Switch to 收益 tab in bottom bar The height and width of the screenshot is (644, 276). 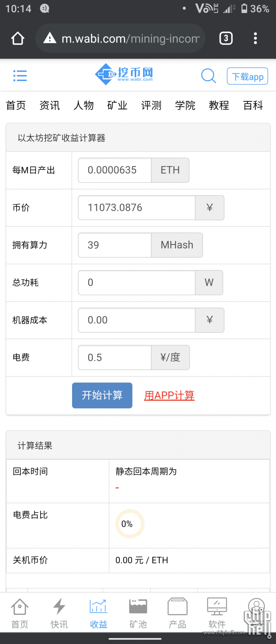pos(98,614)
